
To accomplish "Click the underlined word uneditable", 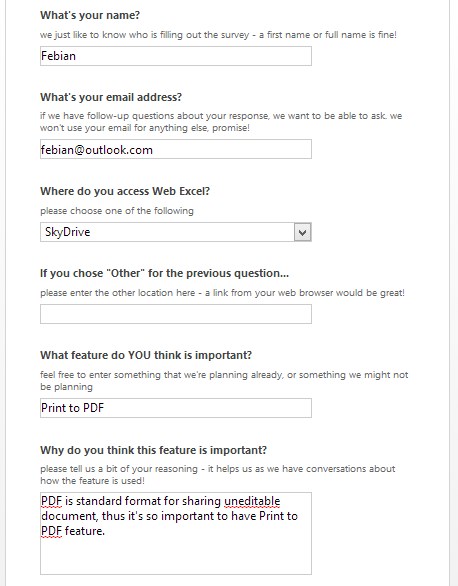I will coord(252,501).
